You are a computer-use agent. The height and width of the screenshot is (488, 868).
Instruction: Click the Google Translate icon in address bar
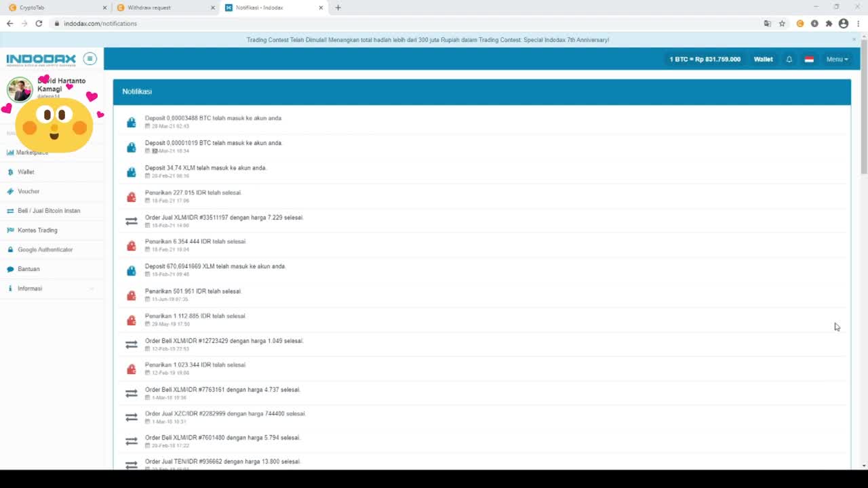(x=768, y=23)
